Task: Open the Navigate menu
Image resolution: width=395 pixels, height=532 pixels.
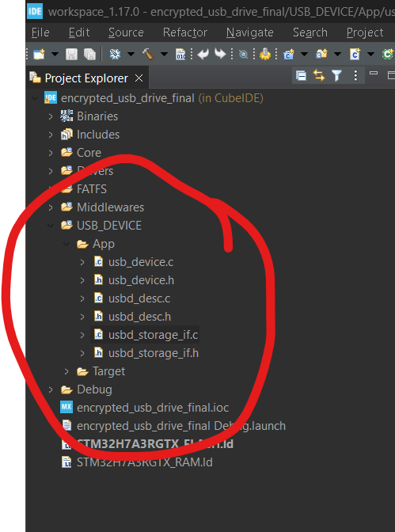Action: click(x=250, y=32)
